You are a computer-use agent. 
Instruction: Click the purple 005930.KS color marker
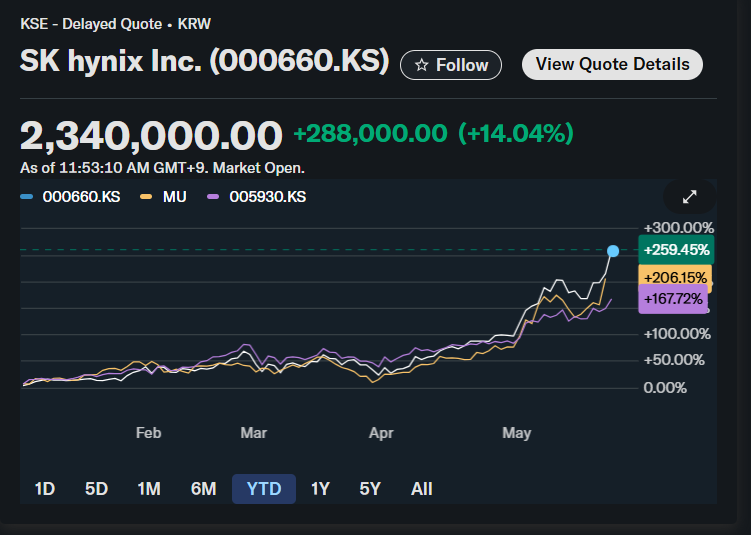click(x=213, y=197)
